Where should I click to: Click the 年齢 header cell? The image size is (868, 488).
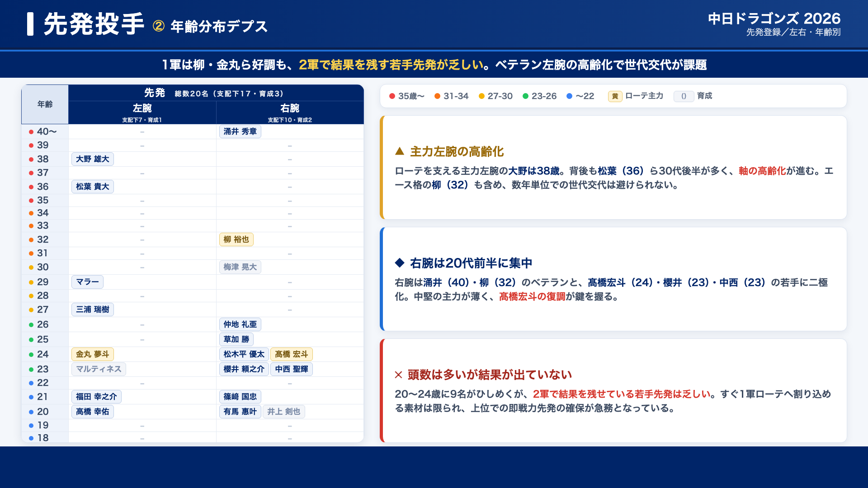tap(45, 104)
